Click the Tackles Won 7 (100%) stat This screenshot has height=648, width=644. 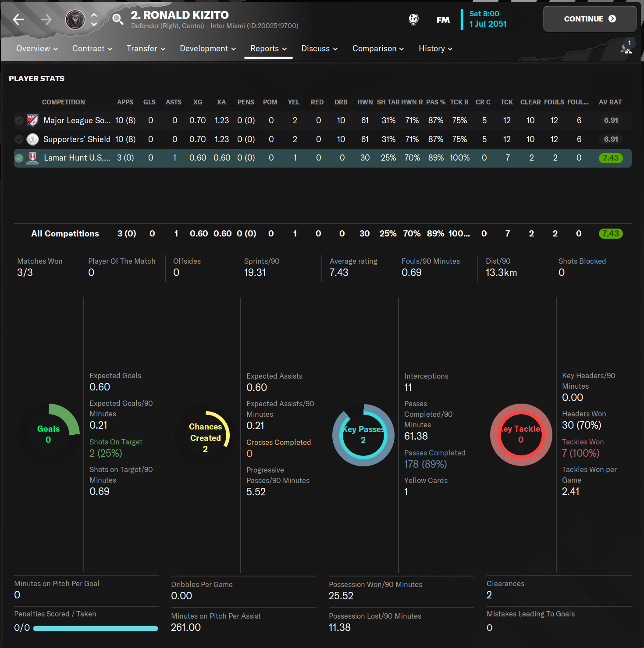(x=583, y=448)
